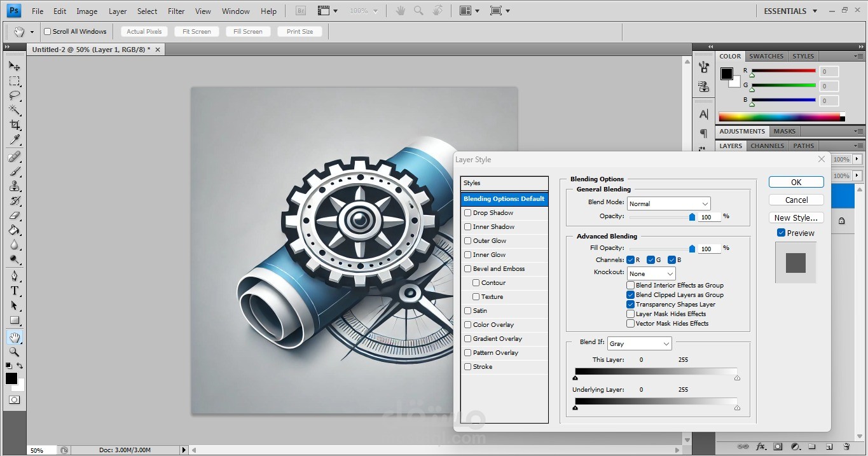Select the Clone Stamp tool

click(14, 186)
